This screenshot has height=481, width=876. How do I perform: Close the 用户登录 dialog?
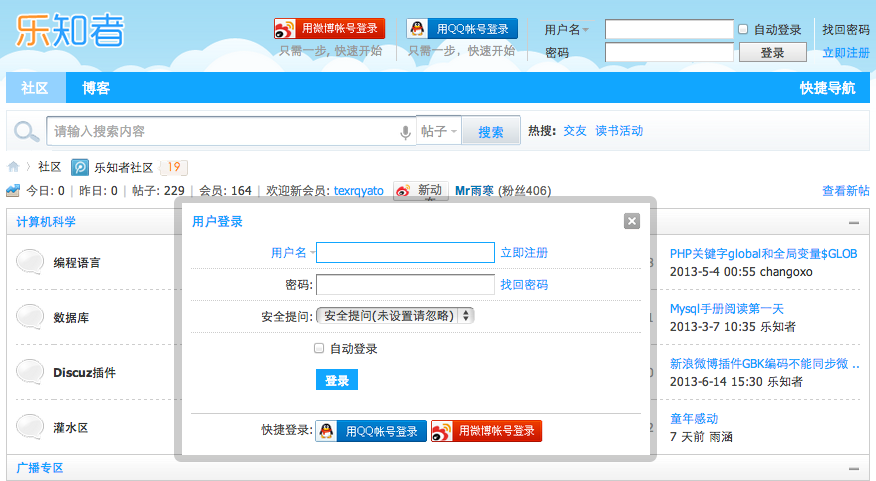click(632, 221)
